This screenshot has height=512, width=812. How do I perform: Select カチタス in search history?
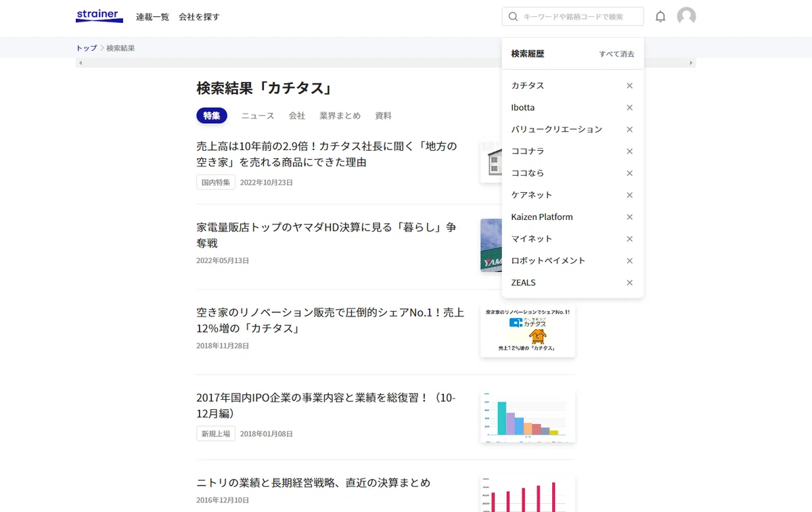(528, 86)
